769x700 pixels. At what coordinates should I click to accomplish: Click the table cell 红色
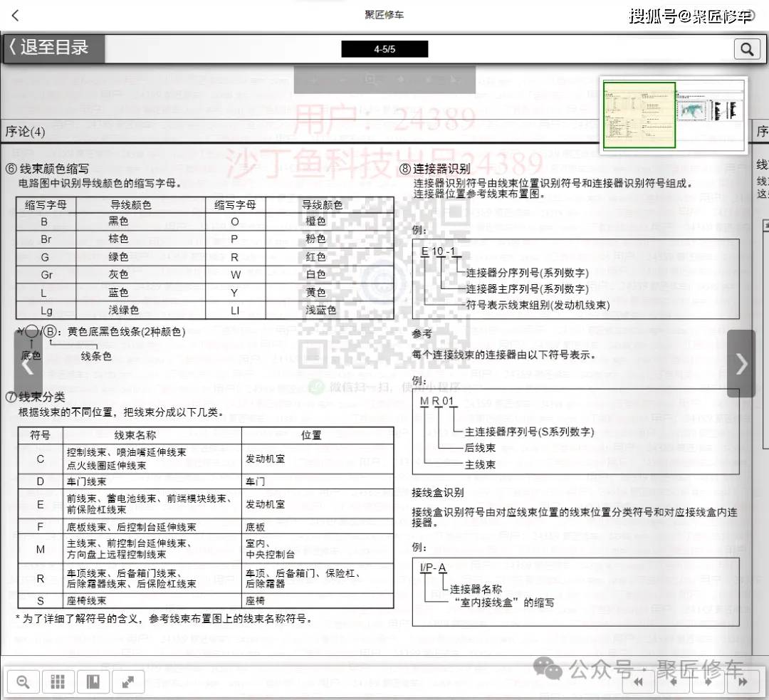(316, 257)
